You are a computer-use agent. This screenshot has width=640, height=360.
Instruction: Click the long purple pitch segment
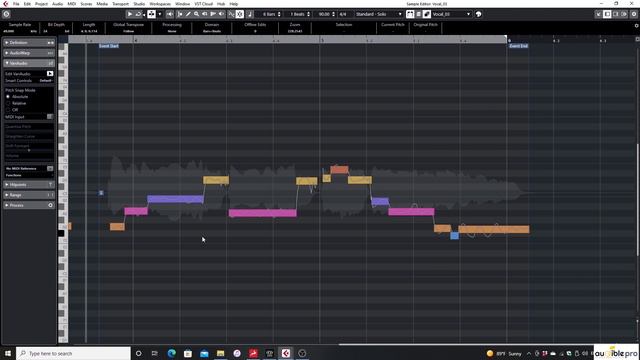(x=175, y=199)
